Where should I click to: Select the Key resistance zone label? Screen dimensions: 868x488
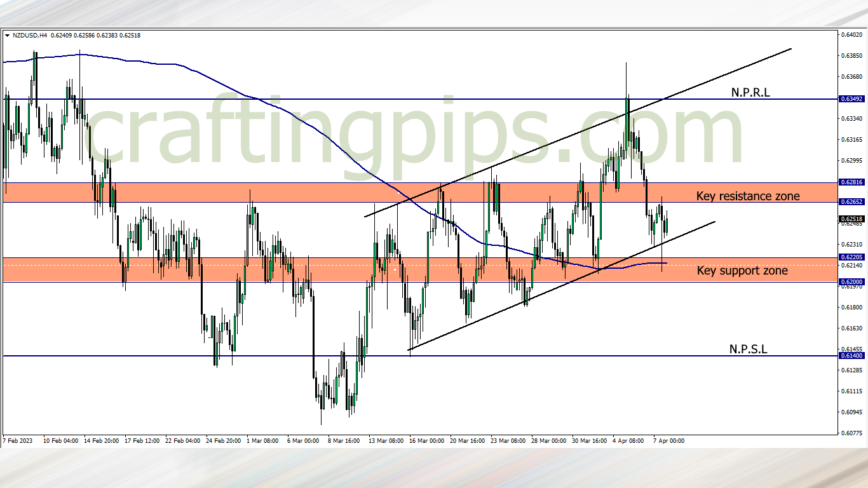click(748, 196)
